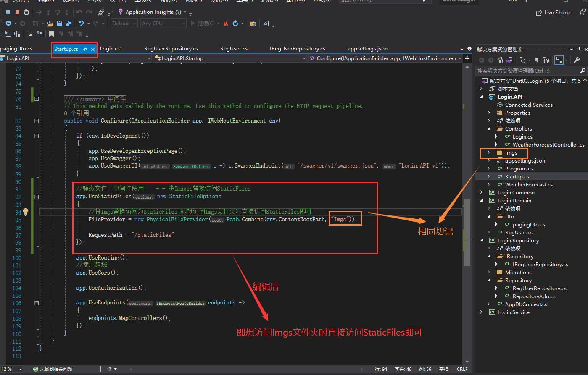Switch to the RegUserRepository.cs tab
This screenshot has width=588, height=375.
tap(171, 49)
